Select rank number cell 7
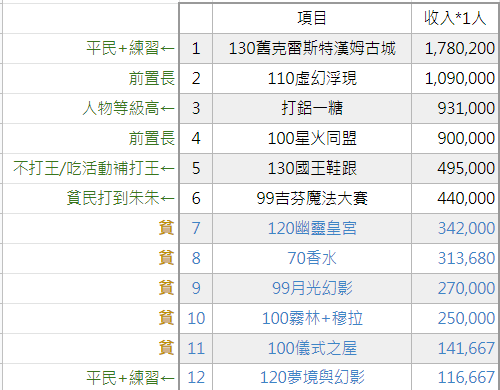Viewport: 500px width, 390px height. click(x=196, y=228)
